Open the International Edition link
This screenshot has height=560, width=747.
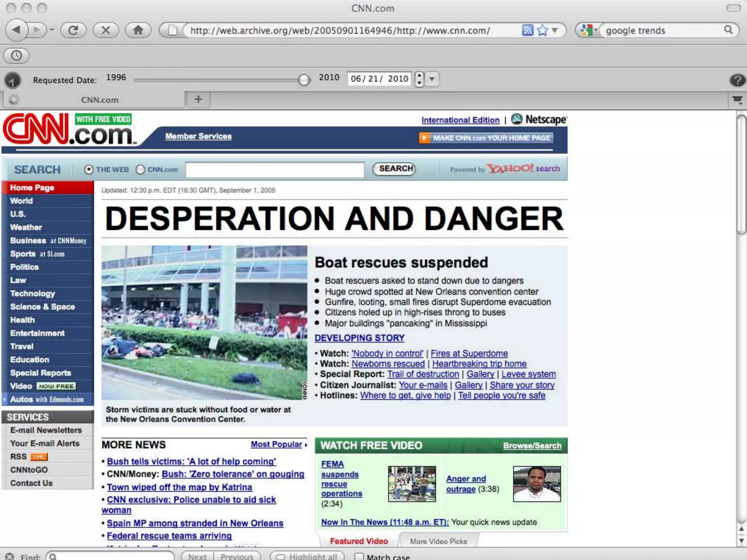pos(460,120)
